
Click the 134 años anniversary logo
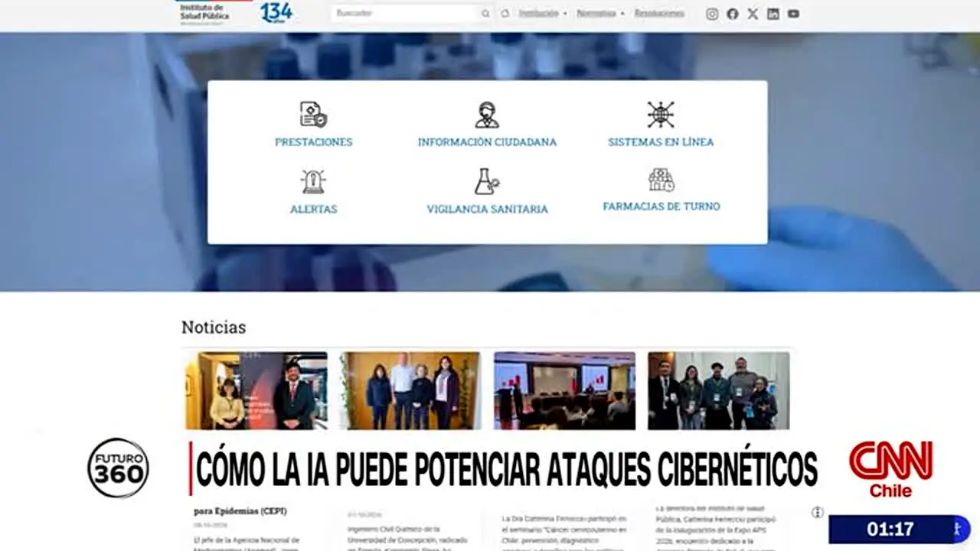point(276,12)
